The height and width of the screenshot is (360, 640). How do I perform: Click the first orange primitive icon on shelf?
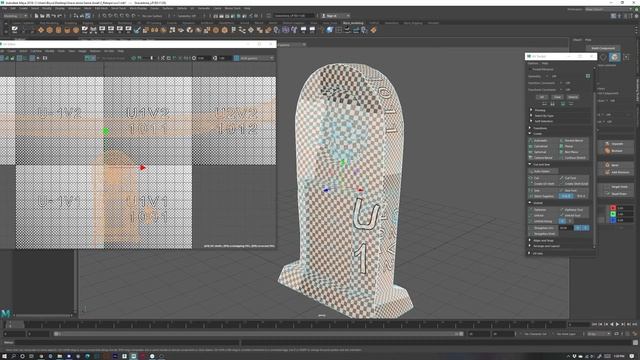tap(41, 30)
